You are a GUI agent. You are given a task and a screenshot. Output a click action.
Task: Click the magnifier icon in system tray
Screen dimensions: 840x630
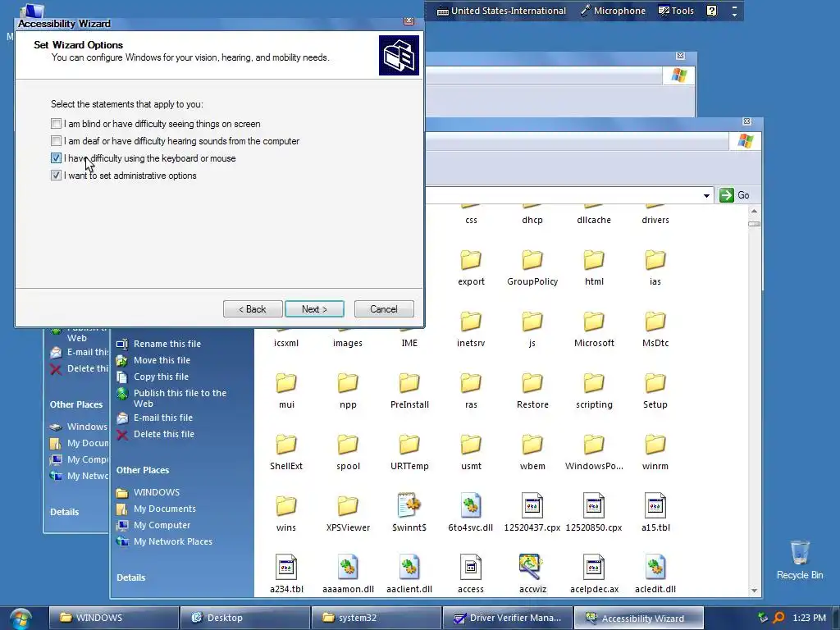pos(779,618)
